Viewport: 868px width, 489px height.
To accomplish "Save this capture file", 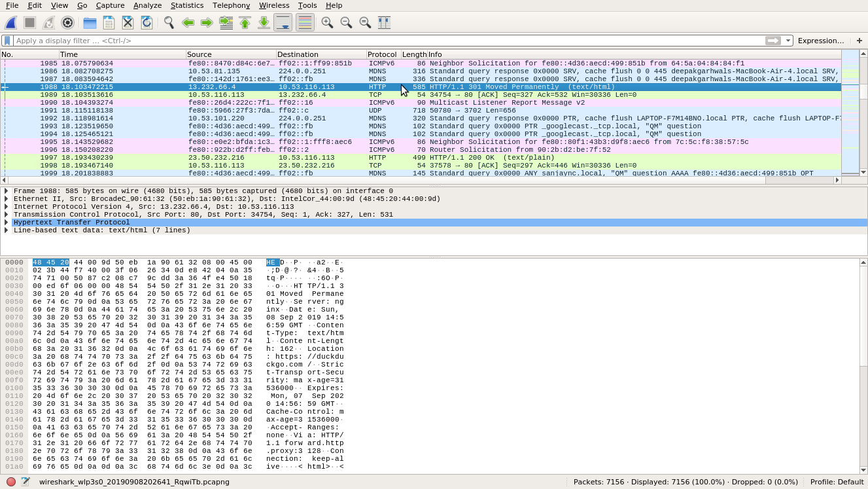I will (x=109, y=22).
